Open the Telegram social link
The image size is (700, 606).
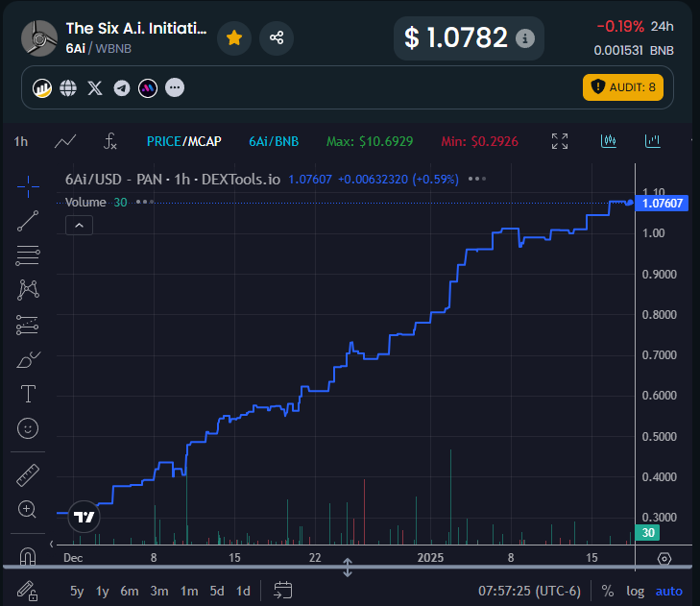click(121, 88)
